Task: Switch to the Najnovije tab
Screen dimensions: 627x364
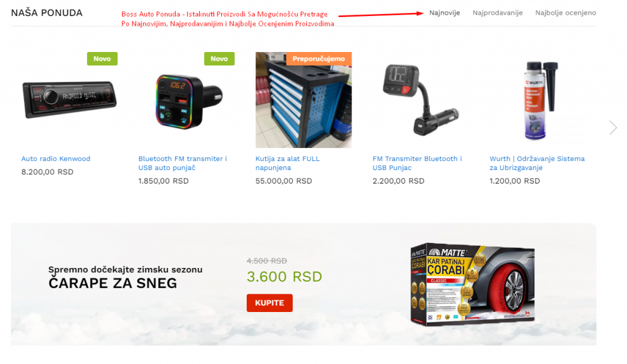Action: point(445,13)
